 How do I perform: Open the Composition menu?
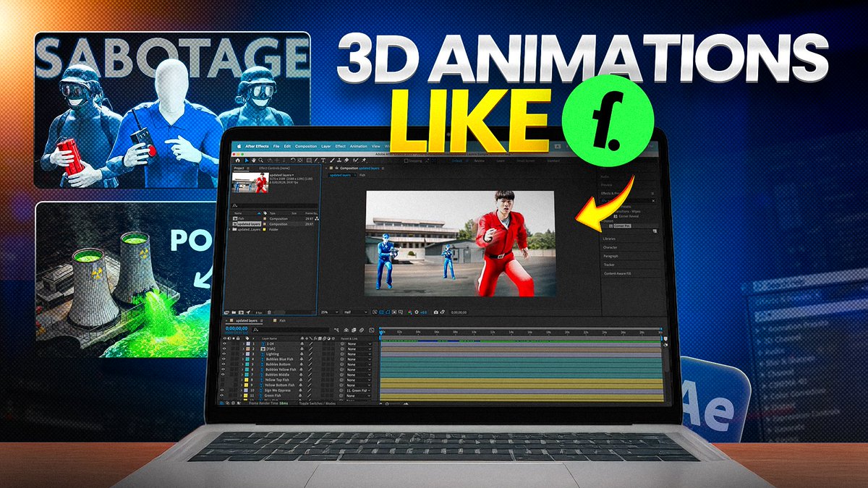pos(306,146)
